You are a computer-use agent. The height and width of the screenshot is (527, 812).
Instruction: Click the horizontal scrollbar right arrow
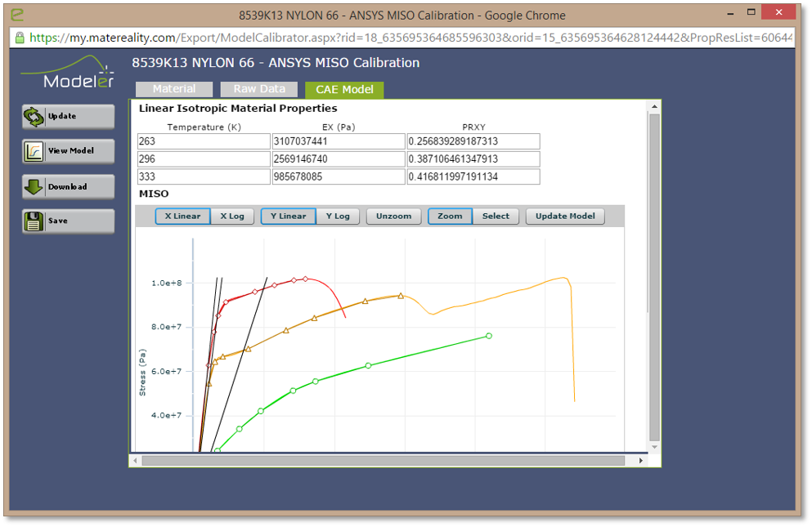tap(640, 460)
